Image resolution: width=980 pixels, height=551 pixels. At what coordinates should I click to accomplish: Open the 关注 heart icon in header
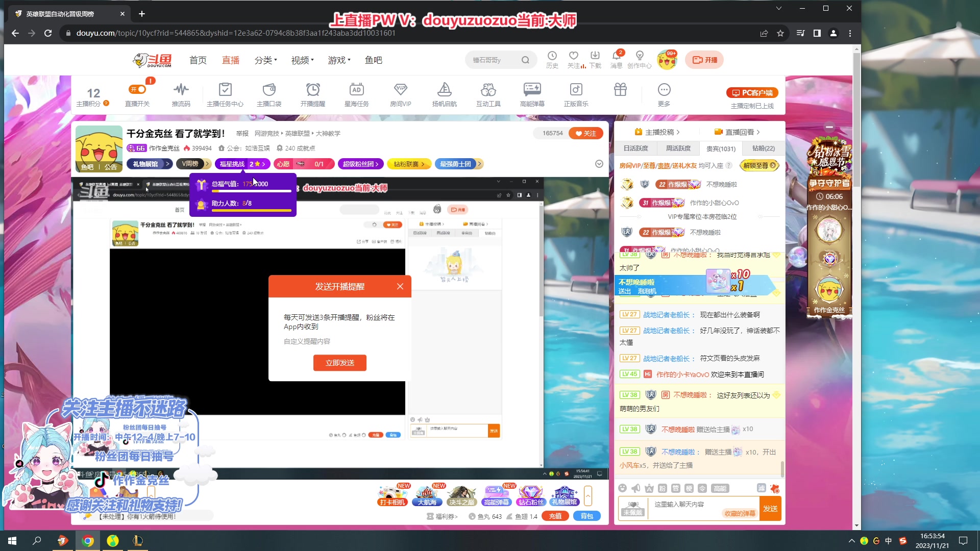[574, 60]
